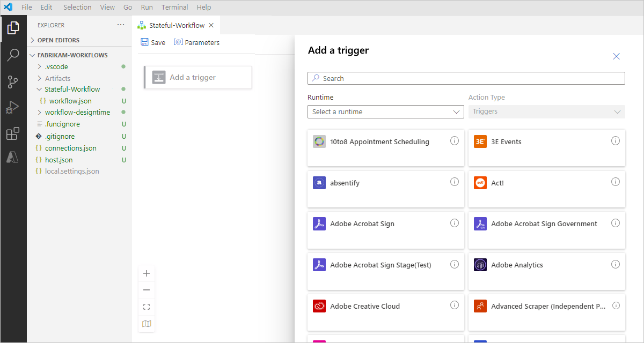Switch to the Stateful-Workflow tab
This screenshot has height=343, width=644.
(176, 25)
